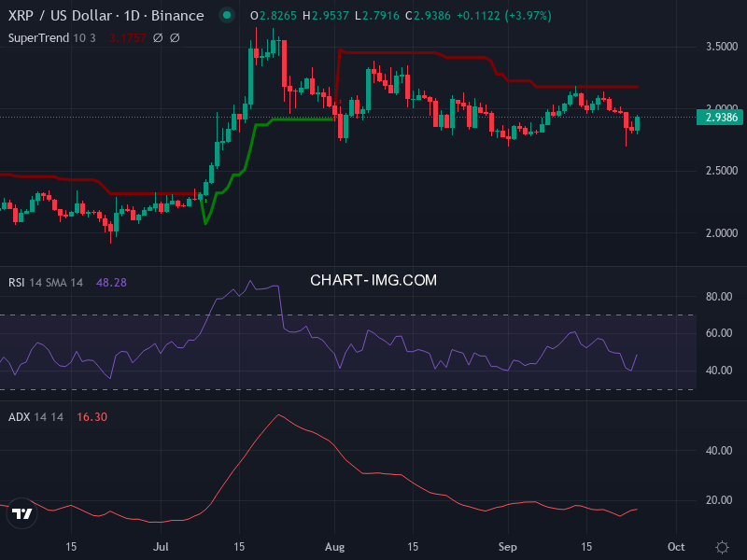747x560 pixels.
Task: Click the ADX value 16.30
Action: click(92, 417)
